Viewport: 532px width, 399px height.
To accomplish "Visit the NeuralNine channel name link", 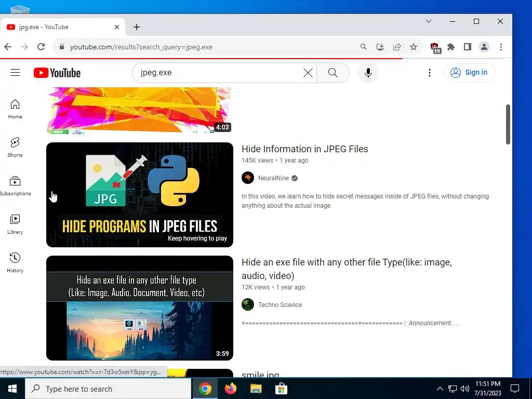I will pyautogui.click(x=273, y=178).
